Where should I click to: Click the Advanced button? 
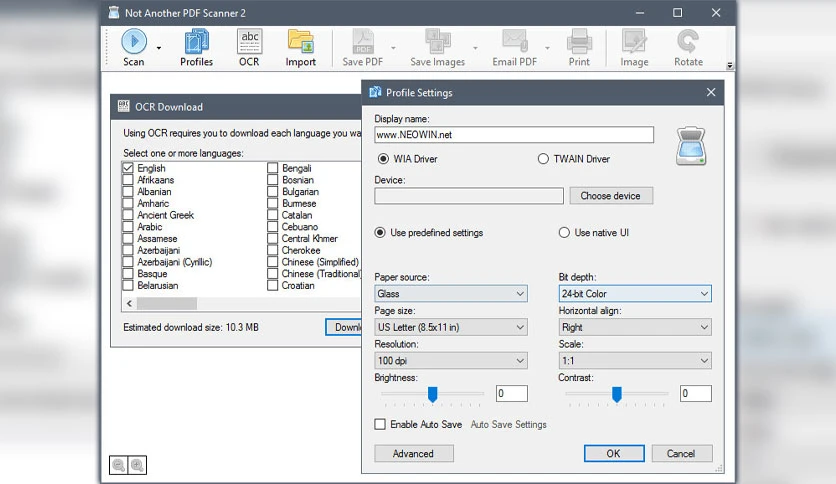414,454
